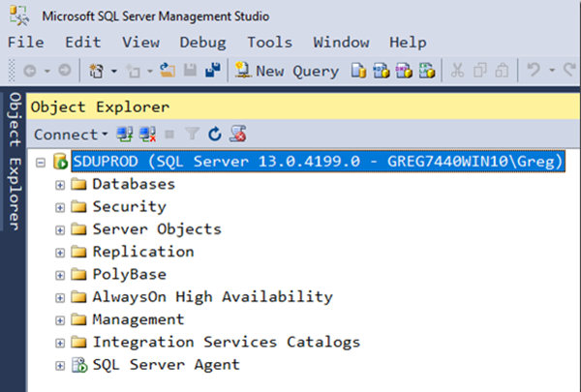Click the SQL Server Agent icon
581x392 pixels.
[x=79, y=365]
